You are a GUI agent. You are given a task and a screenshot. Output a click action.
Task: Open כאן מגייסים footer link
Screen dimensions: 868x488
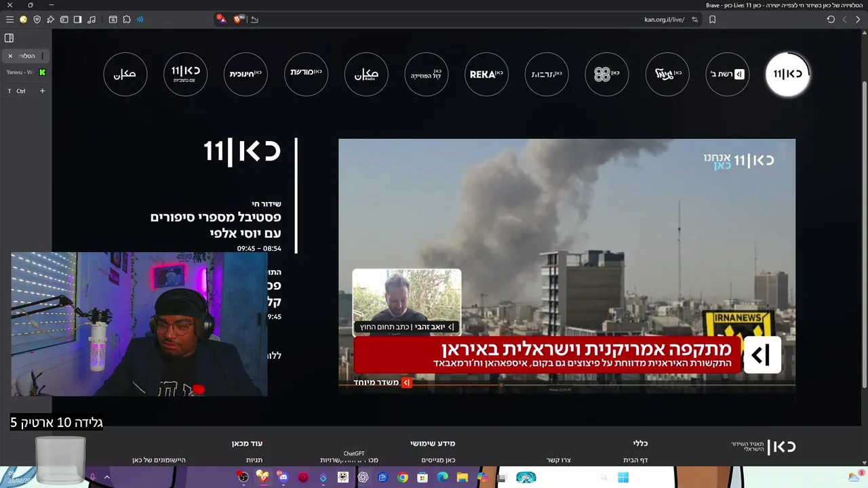tap(438, 460)
